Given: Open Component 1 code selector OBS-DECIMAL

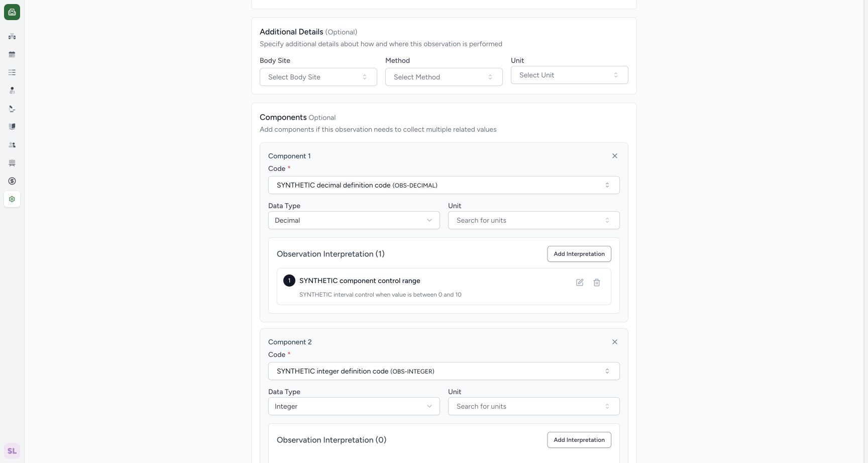Looking at the screenshot, I should click(444, 185).
